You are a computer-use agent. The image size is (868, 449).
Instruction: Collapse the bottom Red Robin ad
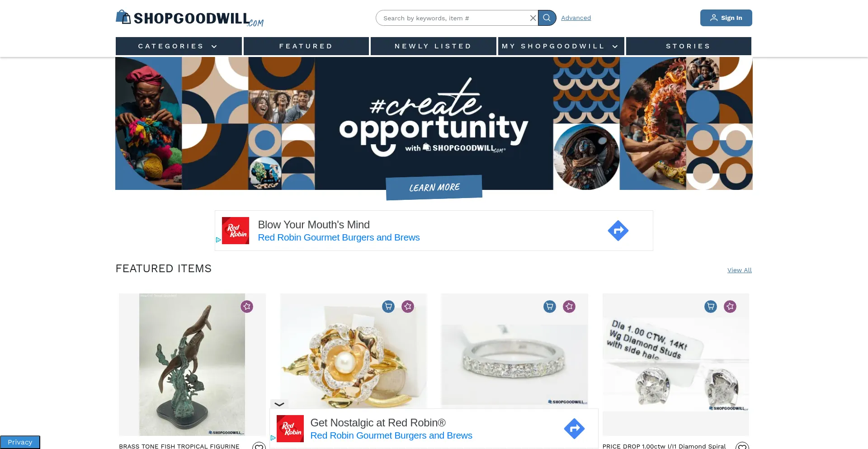279,404
